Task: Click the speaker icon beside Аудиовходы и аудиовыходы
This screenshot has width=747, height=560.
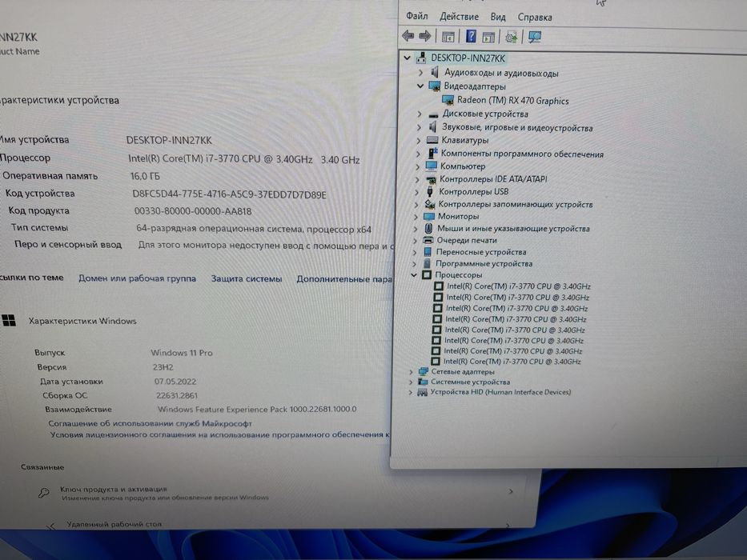Action: (435, 72)
